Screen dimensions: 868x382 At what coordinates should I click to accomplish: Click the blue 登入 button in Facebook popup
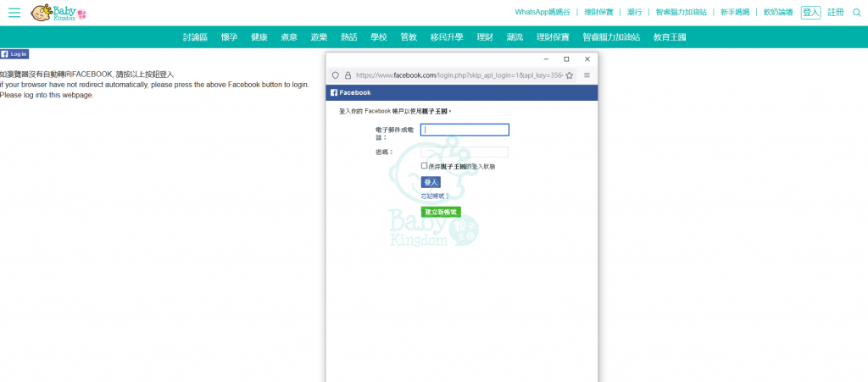tap(431, 182)
